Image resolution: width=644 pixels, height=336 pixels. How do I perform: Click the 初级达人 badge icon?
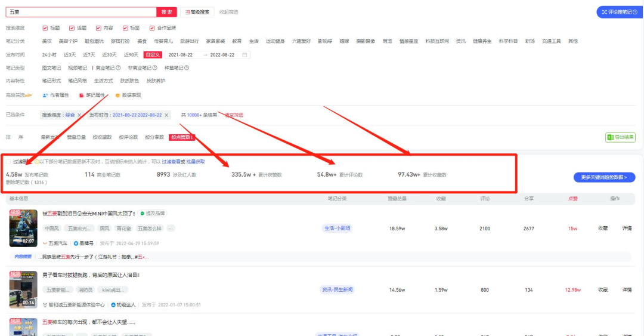pos(113,304)
